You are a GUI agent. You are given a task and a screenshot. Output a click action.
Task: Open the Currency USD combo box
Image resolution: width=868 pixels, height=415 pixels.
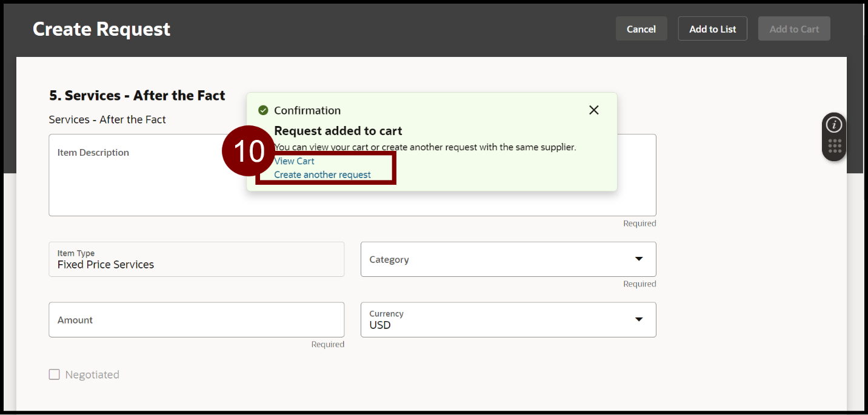point(497,320)
